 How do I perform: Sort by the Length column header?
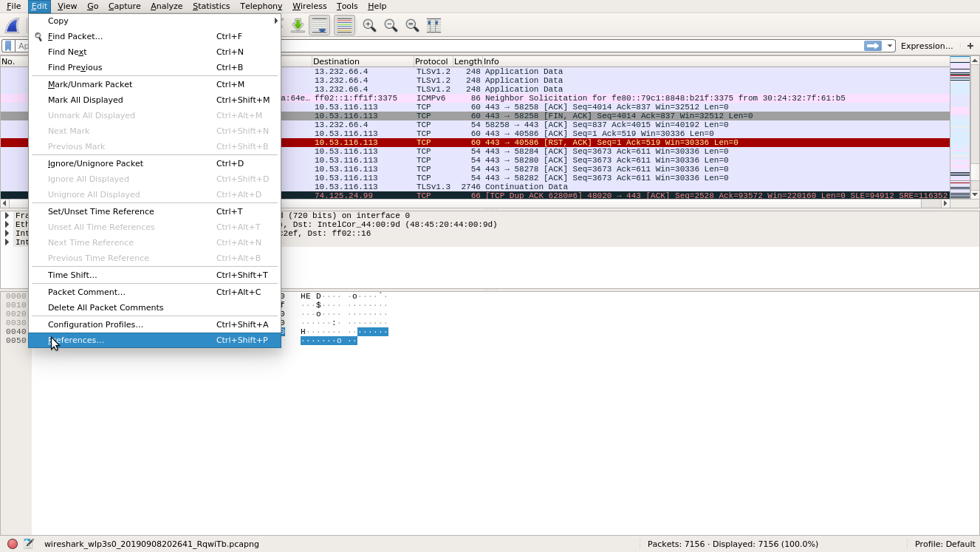(467, 61)
